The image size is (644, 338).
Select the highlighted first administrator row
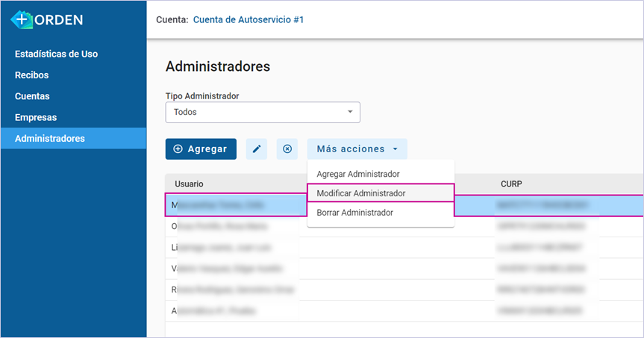pyautogui.click(x=404, y=205)
